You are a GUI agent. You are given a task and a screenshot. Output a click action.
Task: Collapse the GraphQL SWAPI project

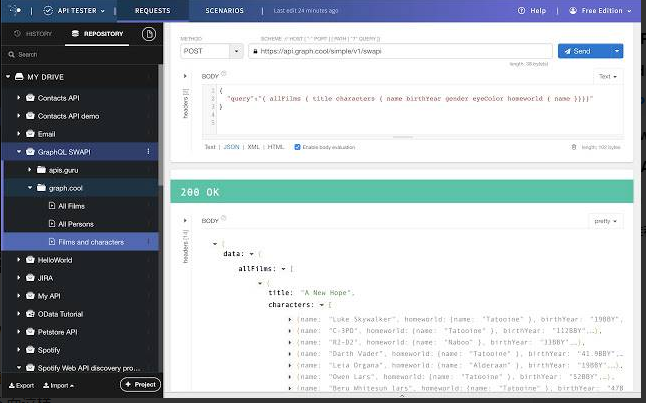pos(19,152)
